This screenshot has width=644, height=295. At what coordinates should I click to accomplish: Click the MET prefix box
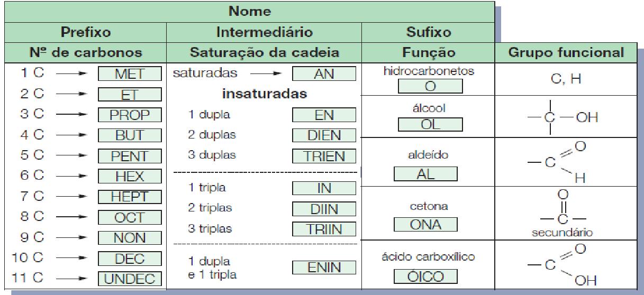129,75
